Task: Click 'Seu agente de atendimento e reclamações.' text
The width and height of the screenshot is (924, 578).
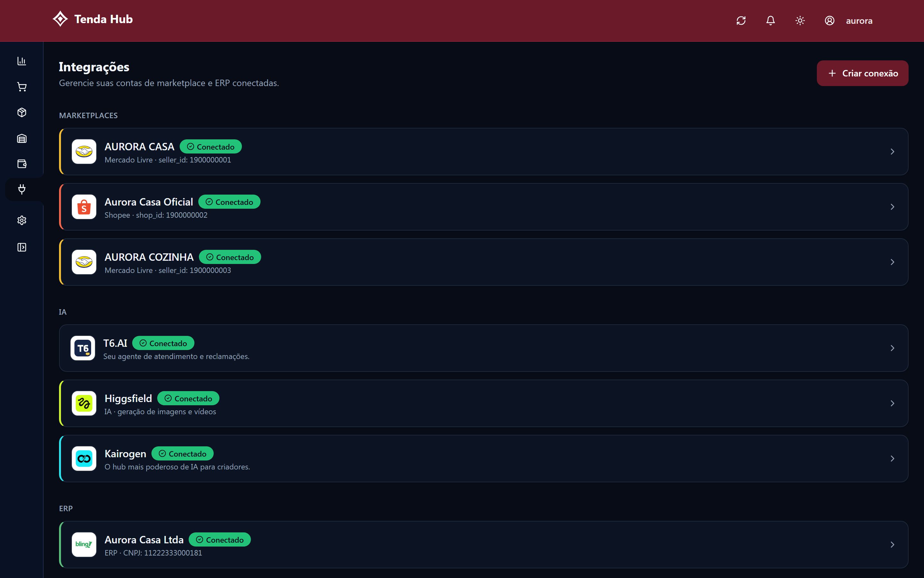Action: [x=176, y=357]
